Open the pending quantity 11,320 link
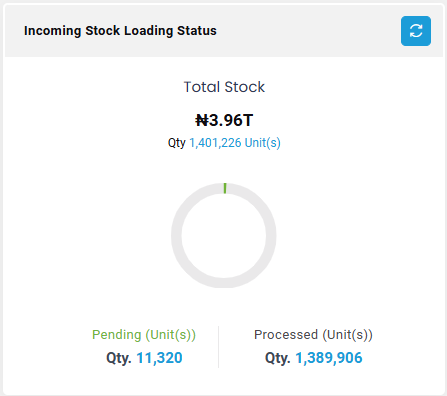Screen dimensions: 447x396 (x=159, y=358)
